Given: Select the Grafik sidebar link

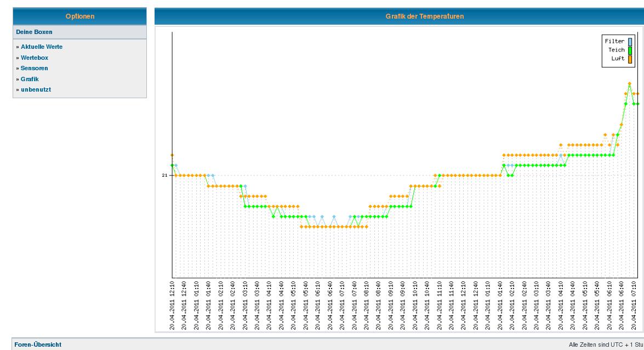Looking at the screenshot, I should tap(30, 79).
